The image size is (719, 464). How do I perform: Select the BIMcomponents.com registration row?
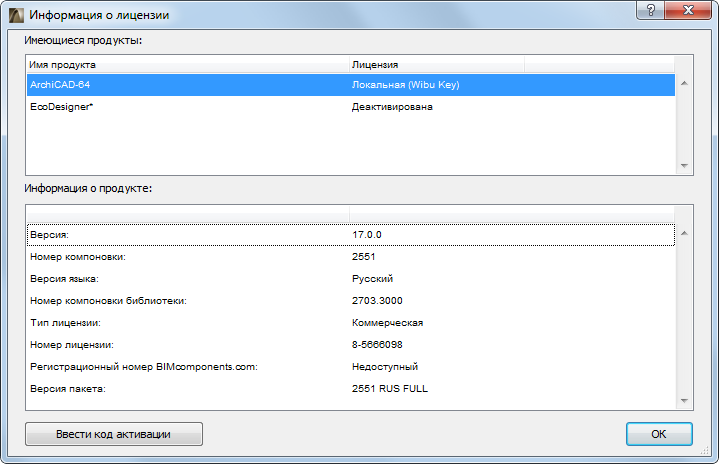point(351,367)
